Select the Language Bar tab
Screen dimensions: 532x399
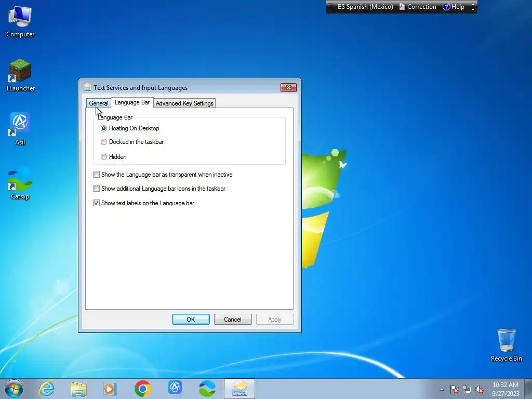[132, 102]
